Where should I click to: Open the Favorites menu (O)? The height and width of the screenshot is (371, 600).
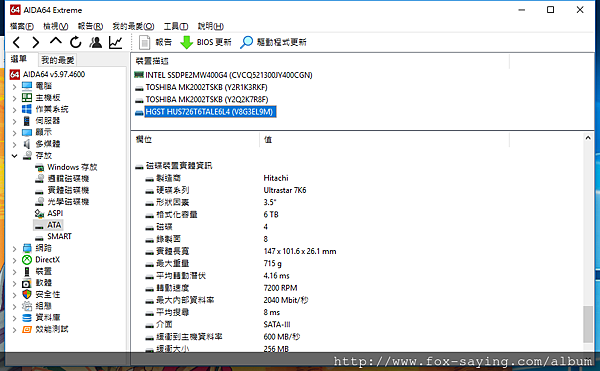pyautogui.click(x=133, y=26)
